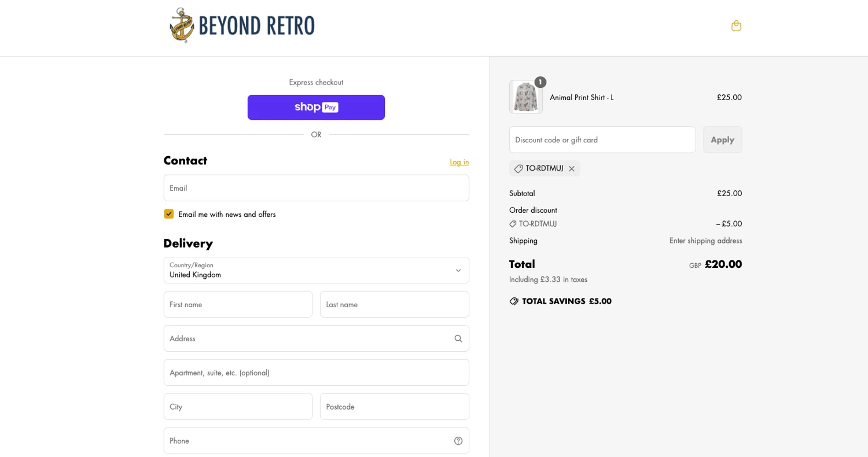
Task: Focus the Postcode field
Action: click(395, 407)
